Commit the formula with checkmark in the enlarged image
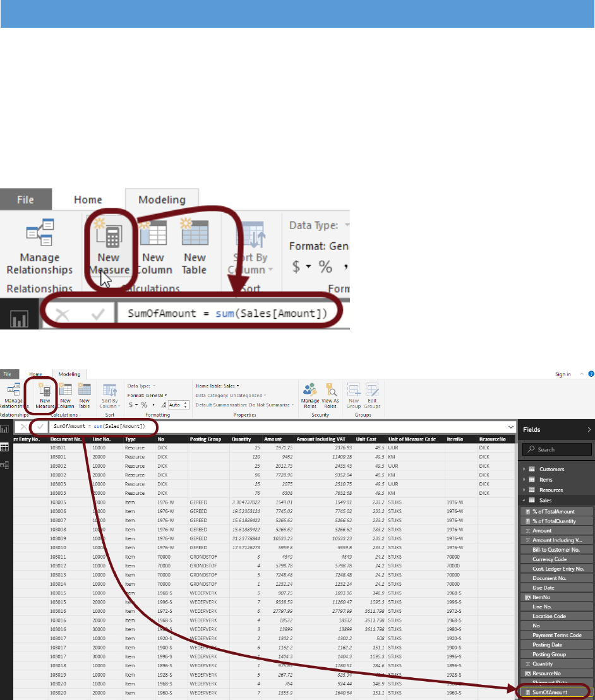 click(98, 315)
